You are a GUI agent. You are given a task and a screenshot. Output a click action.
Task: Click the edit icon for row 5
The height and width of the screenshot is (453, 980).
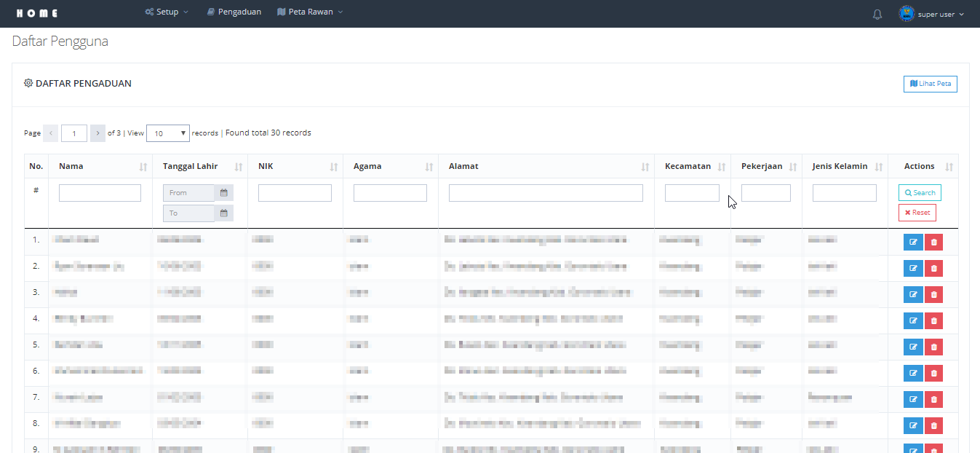click(913, 347)
